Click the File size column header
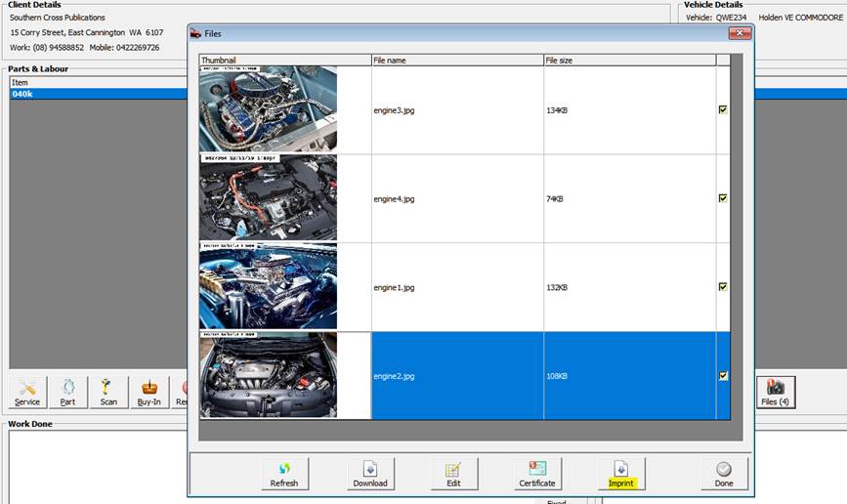 [628, 61]
